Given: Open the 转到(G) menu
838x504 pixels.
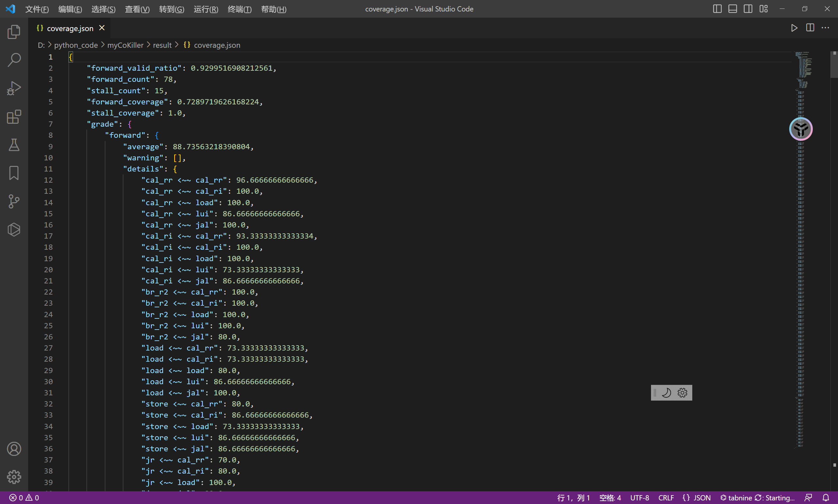Looking at the screenshot, I should [x=172, y=9].
